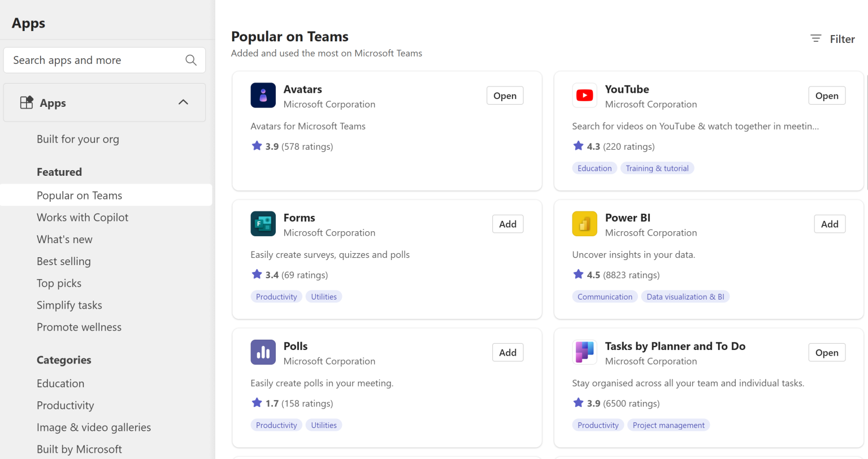Click the Power BI app icon
Viewport: 868px width, 459px height.
[584, 223]
